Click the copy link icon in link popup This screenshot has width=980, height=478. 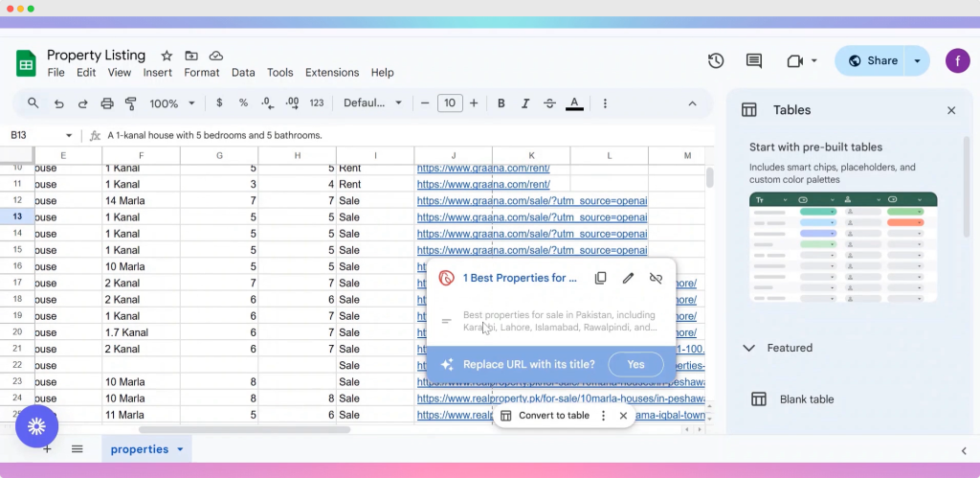[x=600, y=278]
